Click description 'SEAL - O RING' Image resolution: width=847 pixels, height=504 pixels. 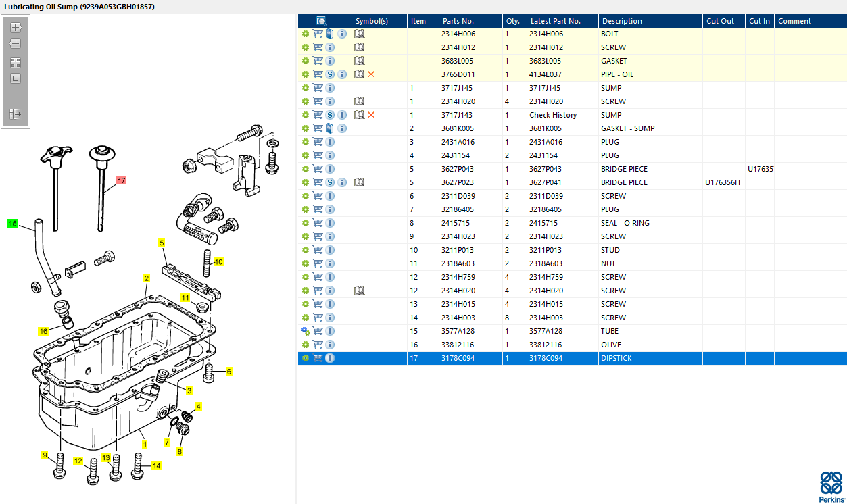627,223
